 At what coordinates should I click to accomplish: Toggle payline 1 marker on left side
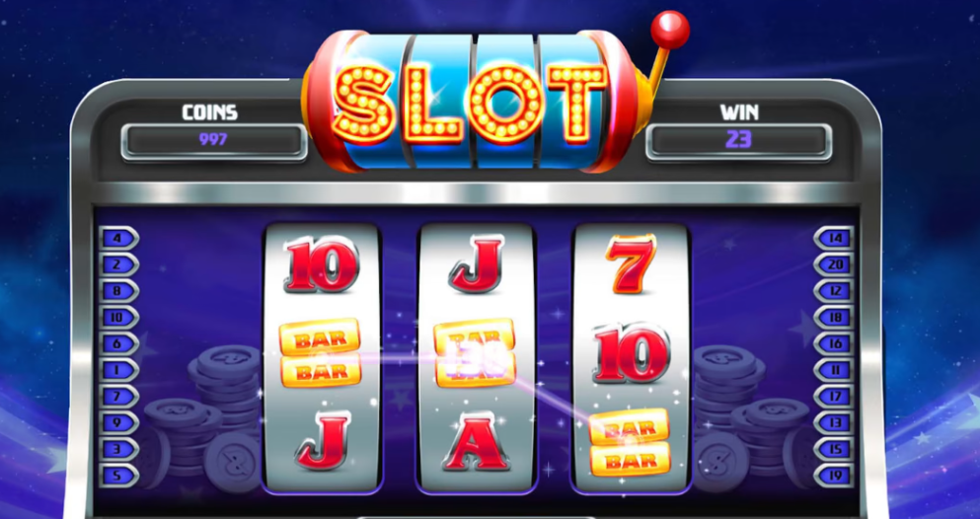(x=118, y=370)
